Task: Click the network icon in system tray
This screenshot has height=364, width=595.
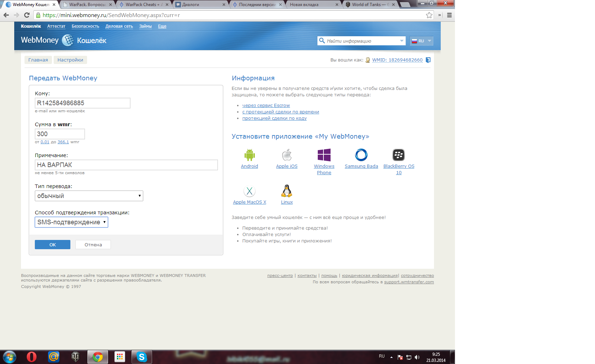Action: click(x=409, y=357)
